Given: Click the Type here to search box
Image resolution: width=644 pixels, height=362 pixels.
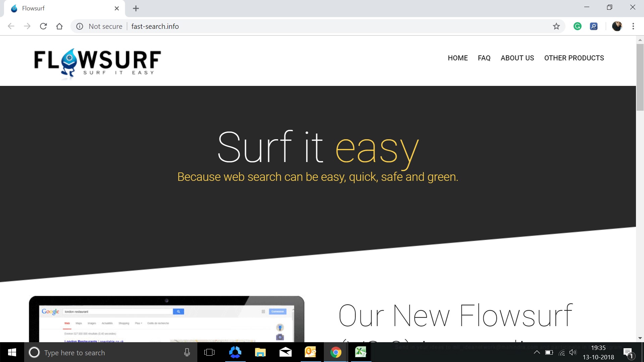Looking at the screenshot, I should [101, 352].
